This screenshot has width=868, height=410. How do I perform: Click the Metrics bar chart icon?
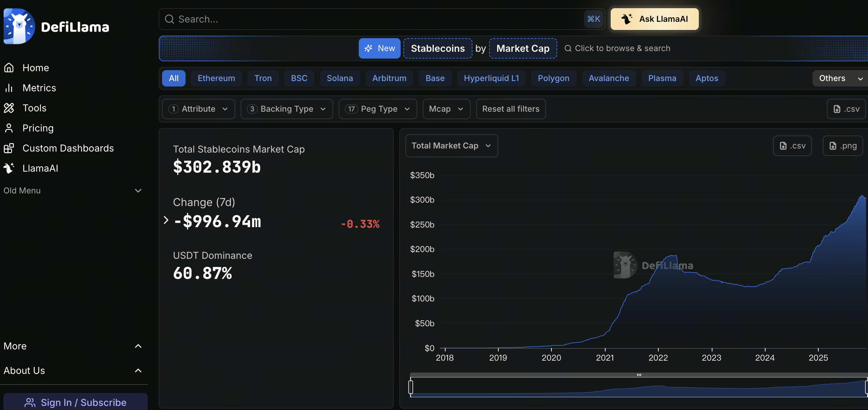[x=9, y=88]
